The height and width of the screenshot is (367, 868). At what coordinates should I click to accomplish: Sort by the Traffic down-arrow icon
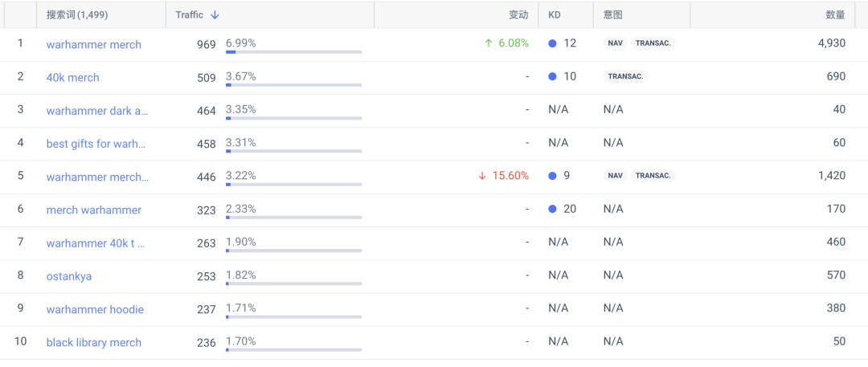coord(215,15)
